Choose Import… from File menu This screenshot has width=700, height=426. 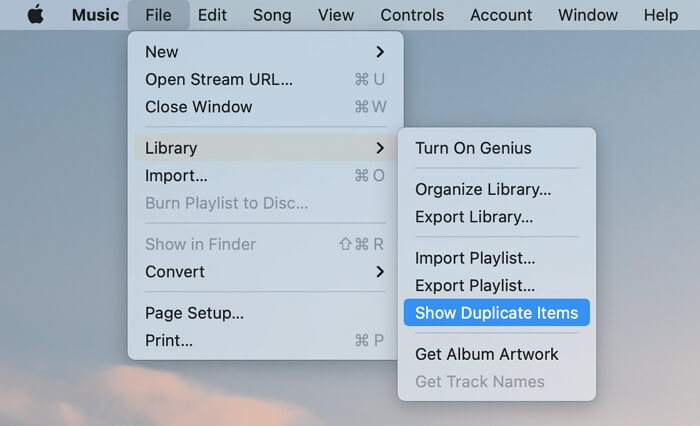click(x=265, y=175)
